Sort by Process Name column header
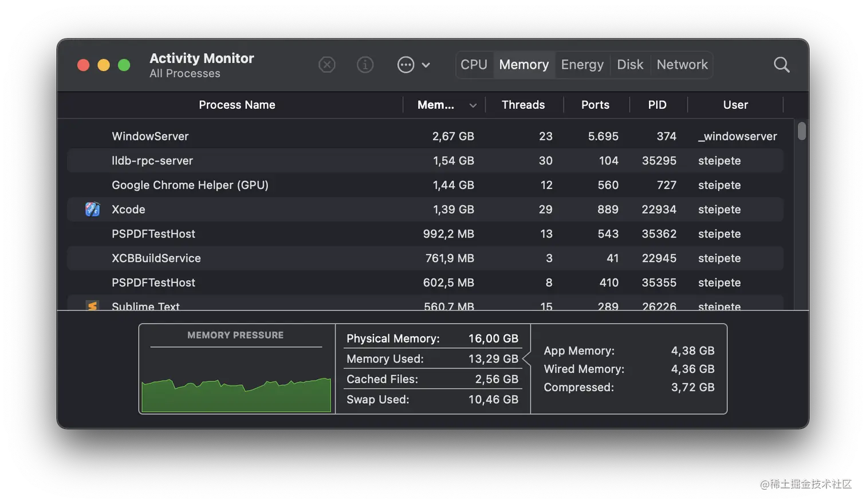Screen dimensions: 866x504 coord(237,105)
